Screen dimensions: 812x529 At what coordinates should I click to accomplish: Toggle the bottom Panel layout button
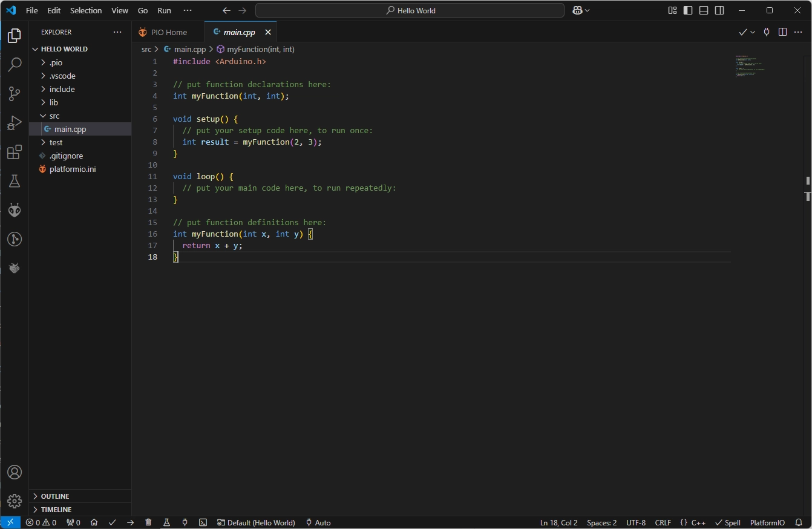coord(704,10)
